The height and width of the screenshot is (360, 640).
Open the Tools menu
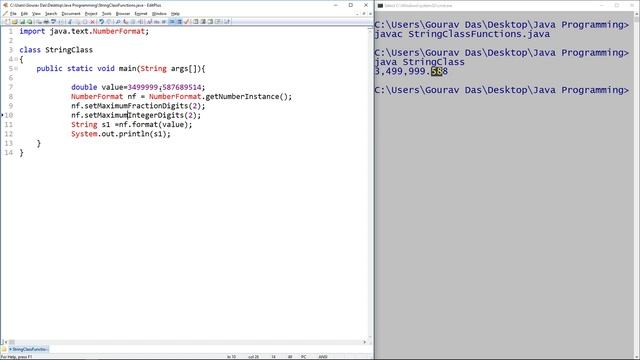click(x=107, y=14)
